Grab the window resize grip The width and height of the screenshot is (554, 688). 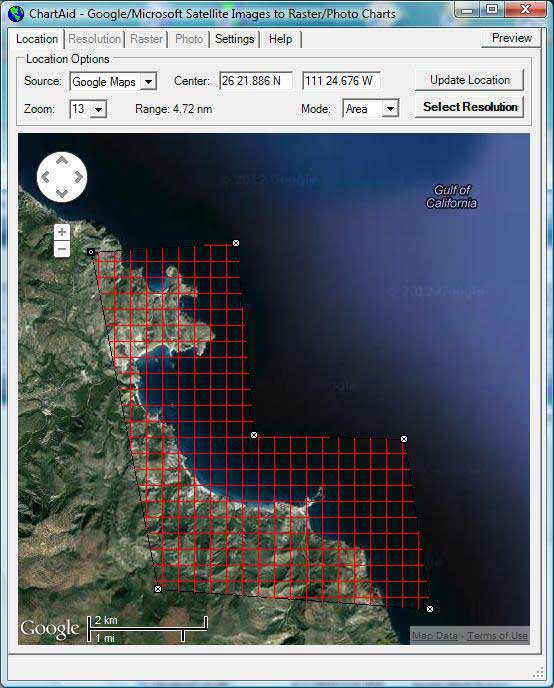pos(538,672)
